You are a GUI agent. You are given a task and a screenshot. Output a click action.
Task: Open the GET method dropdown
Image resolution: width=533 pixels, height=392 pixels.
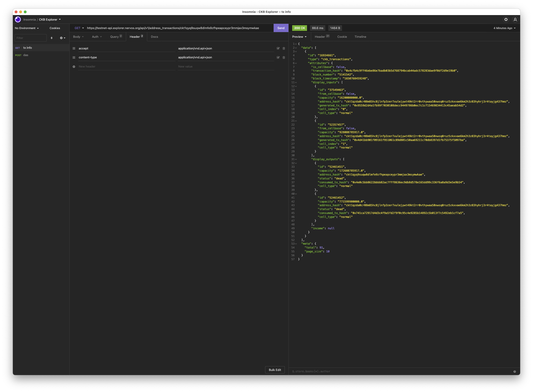pyautogui.click(x=79, y=28)
